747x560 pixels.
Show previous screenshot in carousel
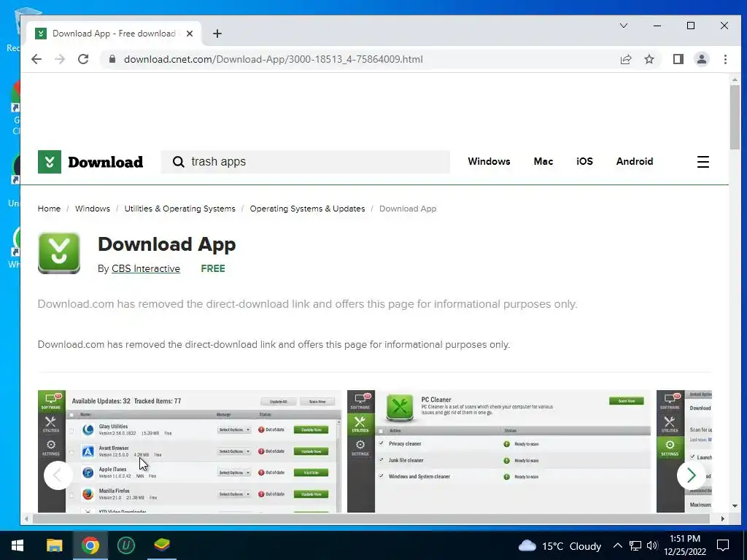[x=58, y=475]
